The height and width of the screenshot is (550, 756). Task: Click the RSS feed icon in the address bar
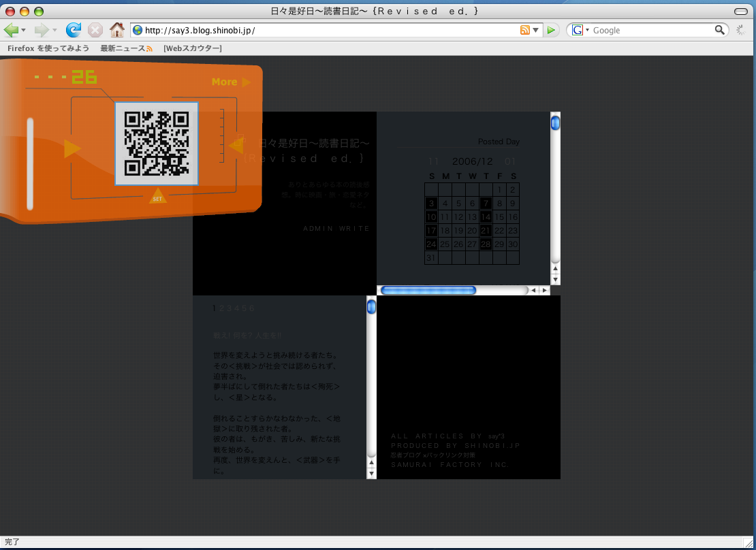pos(525,30)
